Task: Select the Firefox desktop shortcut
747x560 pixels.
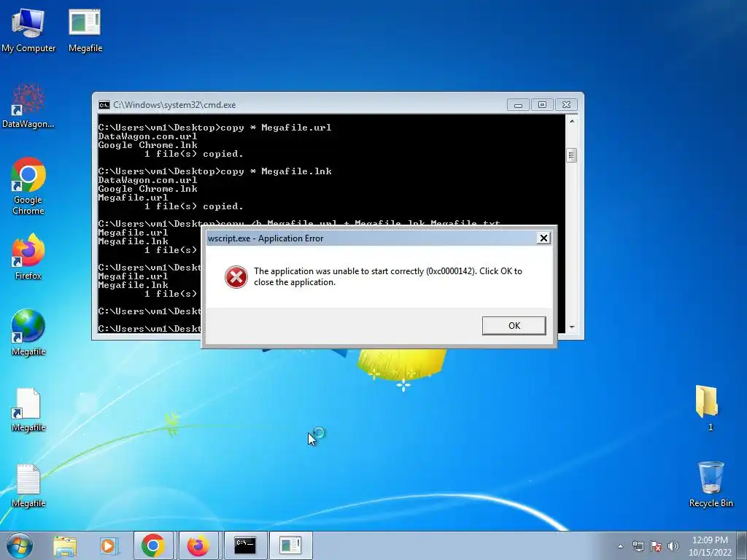Action: pyautogui.click(x=28, y=257)
